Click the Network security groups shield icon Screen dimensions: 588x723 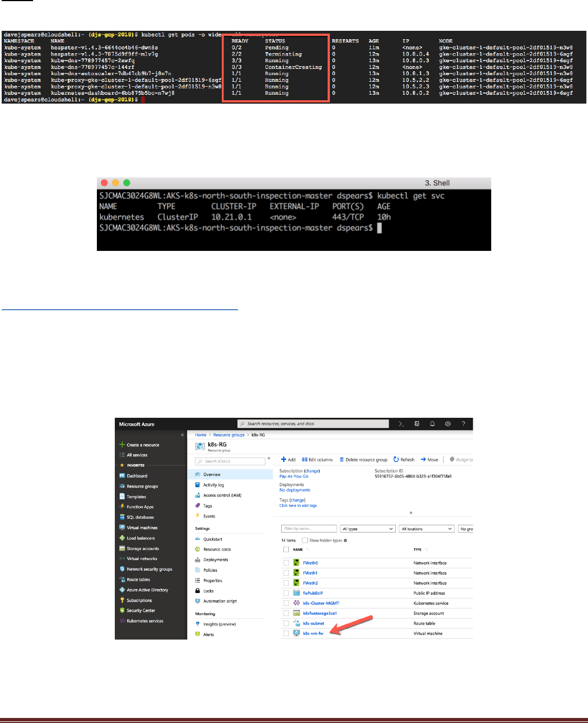point(122,569)
